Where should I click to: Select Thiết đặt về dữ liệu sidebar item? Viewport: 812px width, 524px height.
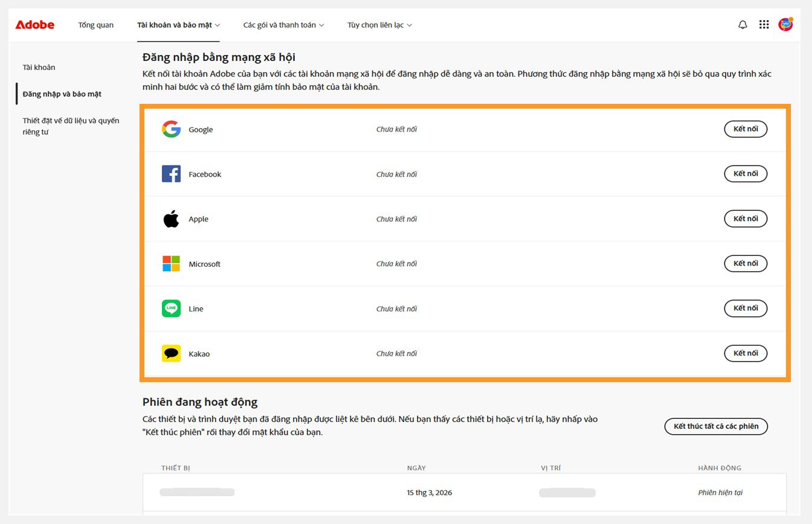71,126
